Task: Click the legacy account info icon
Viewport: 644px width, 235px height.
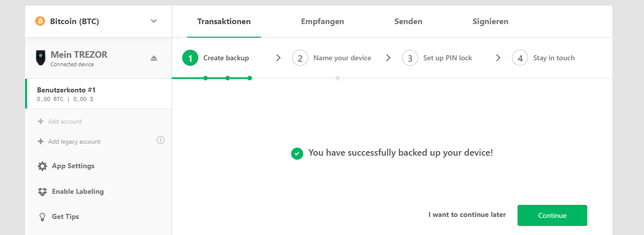Action: 161,140
